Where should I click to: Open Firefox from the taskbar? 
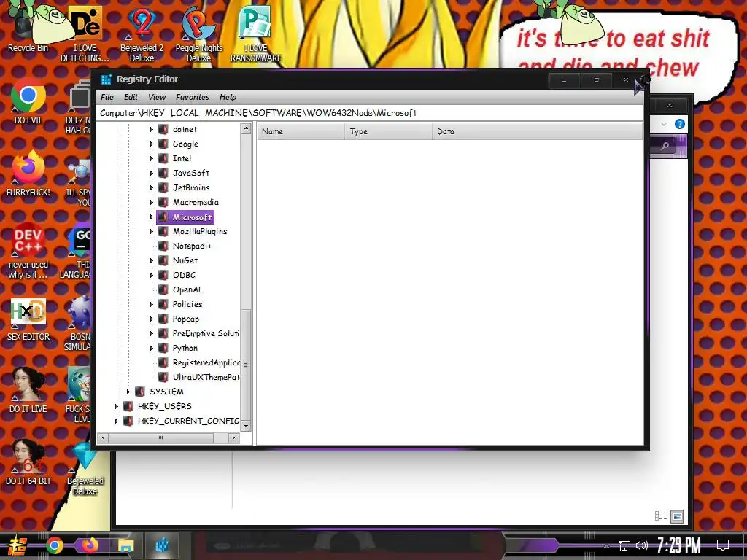(x=90, y=545)
